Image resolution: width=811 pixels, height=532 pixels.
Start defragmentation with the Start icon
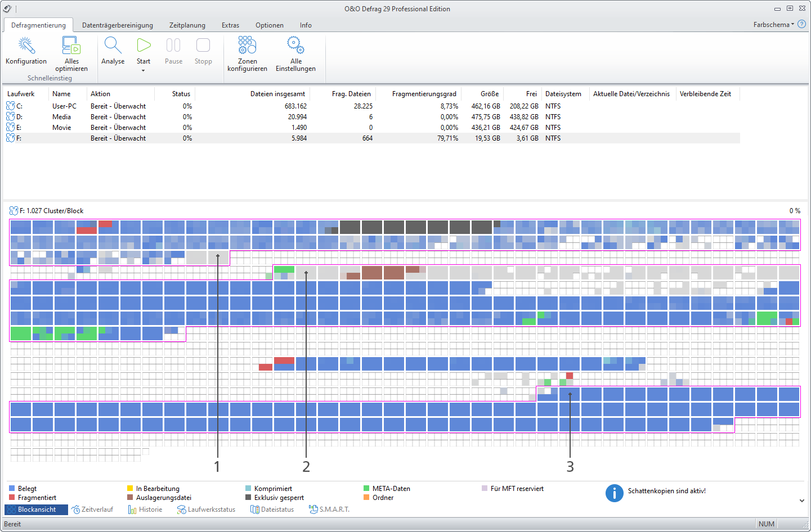point(144,45)
